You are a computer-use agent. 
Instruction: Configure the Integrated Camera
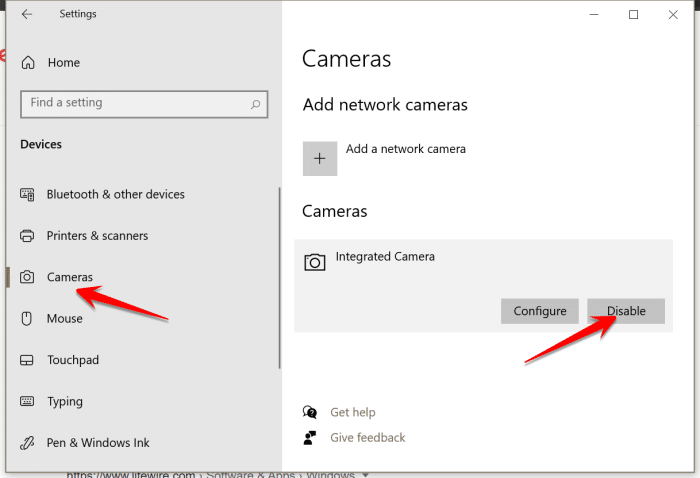tap(540, 311)
